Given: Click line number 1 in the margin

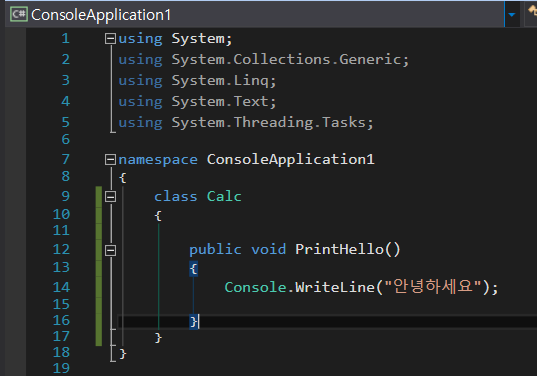Looking at the screenshot, I should pos(65,38).
